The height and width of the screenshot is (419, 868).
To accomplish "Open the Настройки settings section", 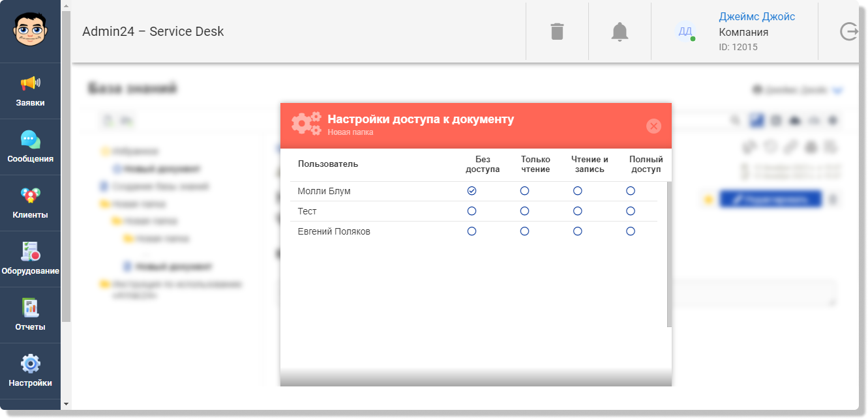I will click(30, 371).
